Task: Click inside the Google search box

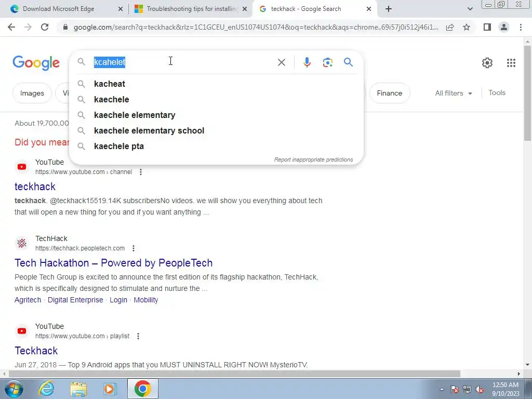Action: (183, 62)
